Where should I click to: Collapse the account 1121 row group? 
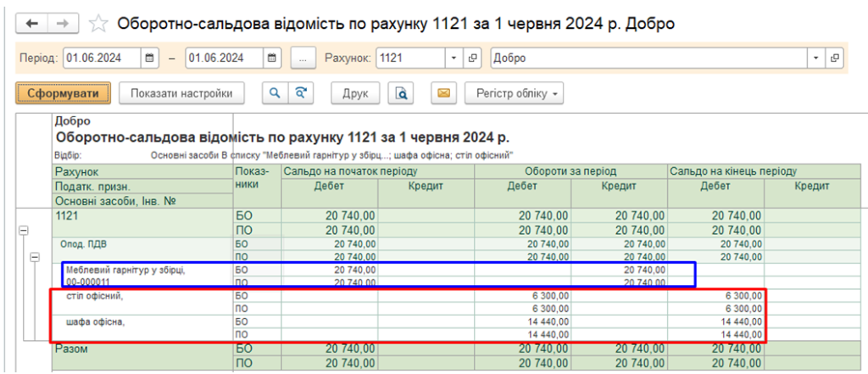coord(23,229)
